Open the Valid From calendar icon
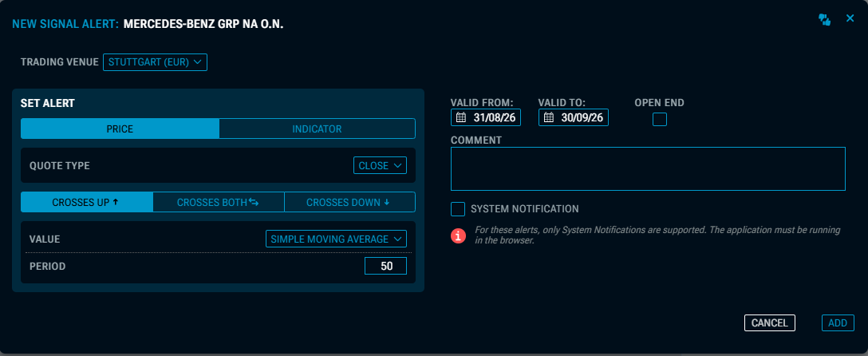The image size is (868, 356). point(461,117)
